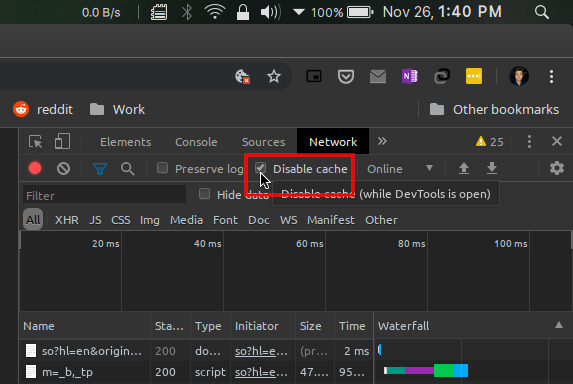The width and height of the screenshot is (573, 384).
Task: Click the m=_b,_tp initiator link
Action: (x=261, y=372)
